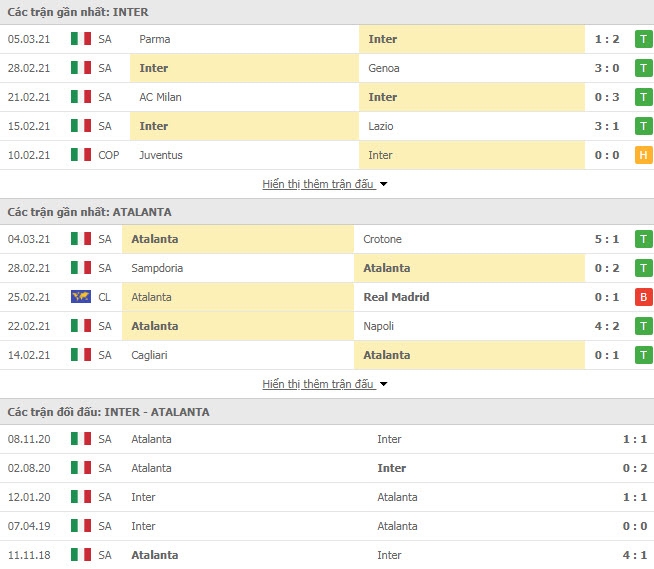Expand more Atalanta matches with dropdown arrow

[384, 384]
